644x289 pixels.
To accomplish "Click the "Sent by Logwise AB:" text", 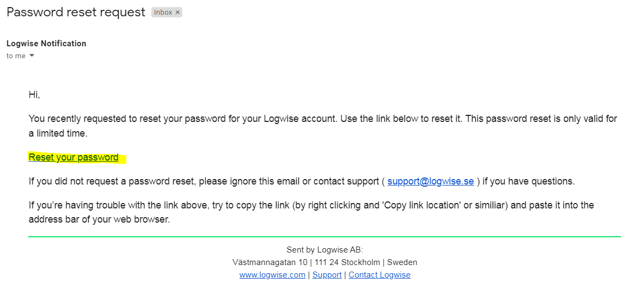I will pos(325,250).
